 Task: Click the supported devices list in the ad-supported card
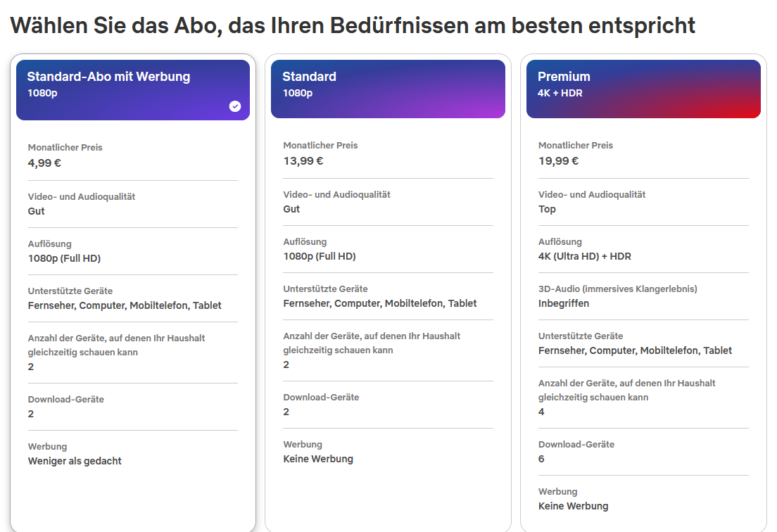point(125,306)
